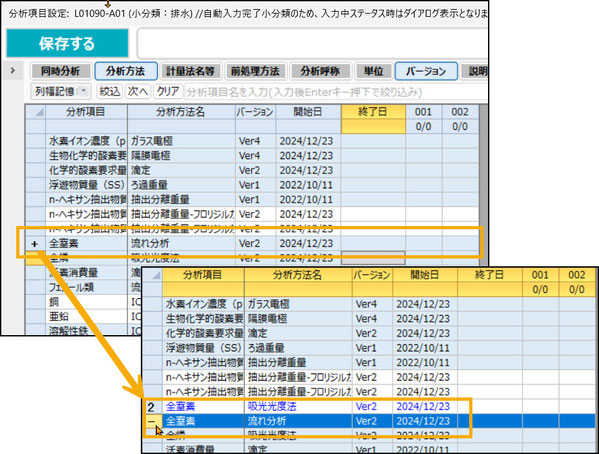Screen dimensions: 599x454
Task: Toggle the 単位 column button
Action: tap(373, 71)
